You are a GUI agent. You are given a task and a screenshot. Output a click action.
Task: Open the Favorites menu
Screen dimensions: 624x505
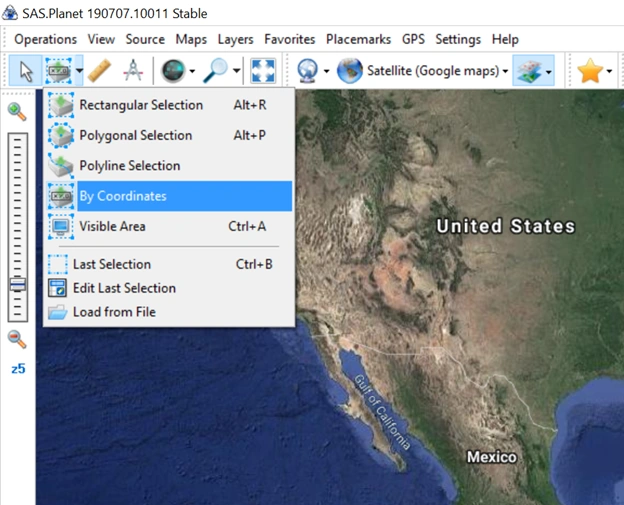click(x=290, y=39)
